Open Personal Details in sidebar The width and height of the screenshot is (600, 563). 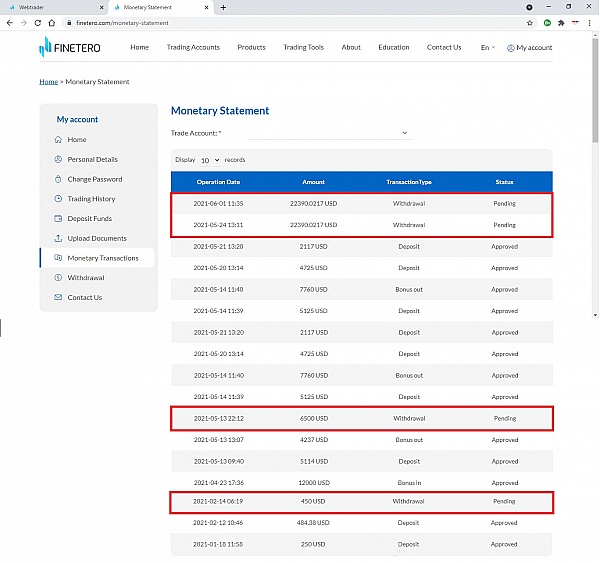click(93, 159)
